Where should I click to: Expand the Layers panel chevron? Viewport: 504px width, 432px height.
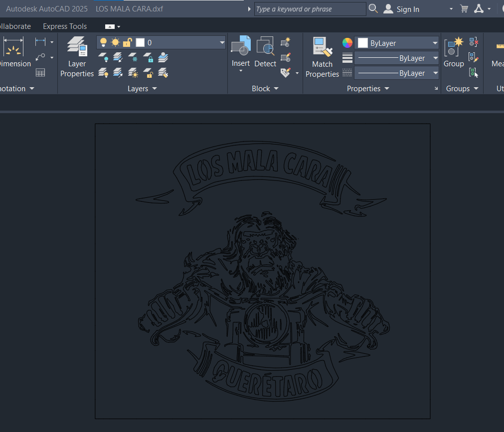154,88
